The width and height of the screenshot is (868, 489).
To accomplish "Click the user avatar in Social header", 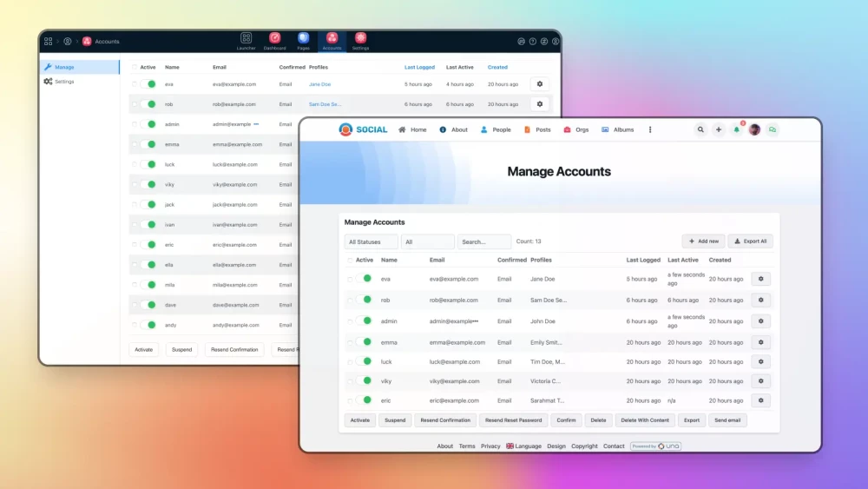I will 754,129.
